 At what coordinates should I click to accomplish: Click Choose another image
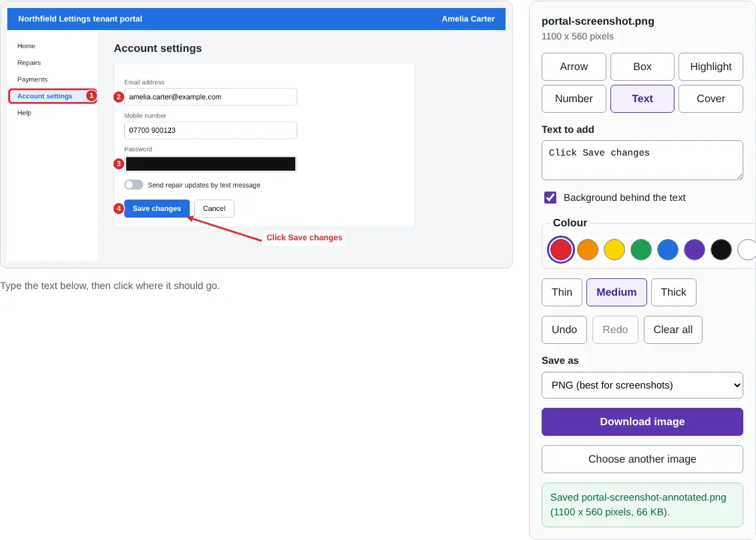(x=642, y=459)
